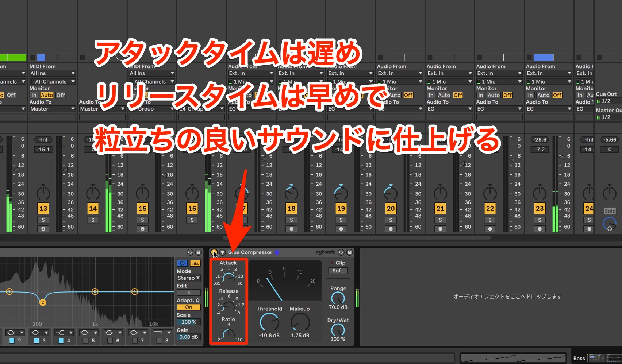The width and height of the screenshot is (622, 364).
Task: Open filter type dropdown for band 5
Action: point(89,333)
